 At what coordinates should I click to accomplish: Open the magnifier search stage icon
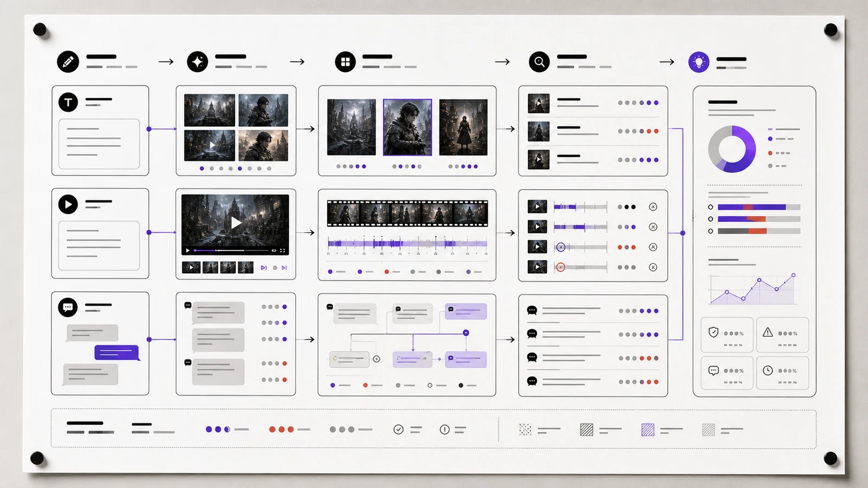click(x=539, y=62)
